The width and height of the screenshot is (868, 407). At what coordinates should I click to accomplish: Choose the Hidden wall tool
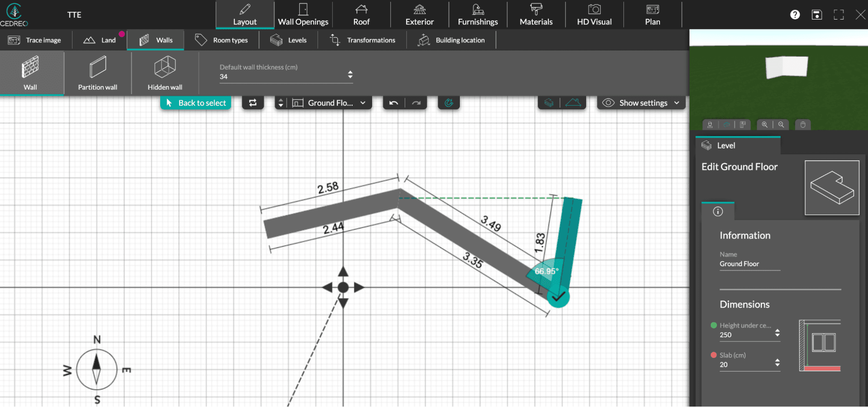[164, 73]
